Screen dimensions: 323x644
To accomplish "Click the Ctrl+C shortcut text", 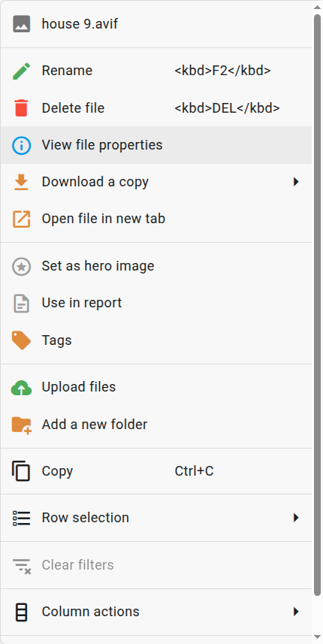I will pos(194,471).
